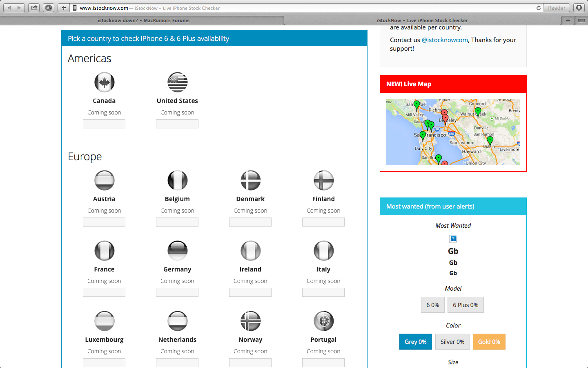The height and width of the screenshot is (368, 588).
Task: Click the Canada country name link
Action: (x=104, y=101)
